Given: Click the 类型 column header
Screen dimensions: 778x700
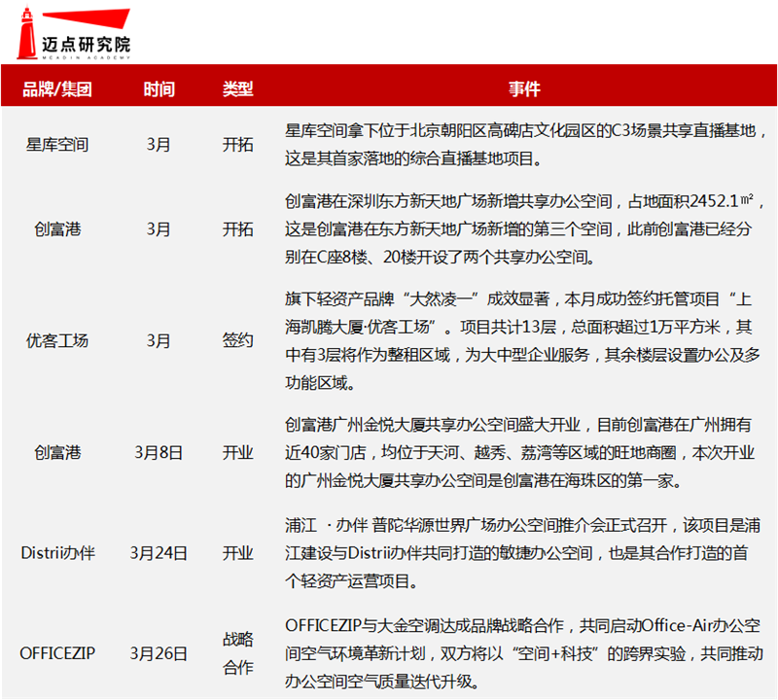Looking at the screenshot, I should pos(236,88).
